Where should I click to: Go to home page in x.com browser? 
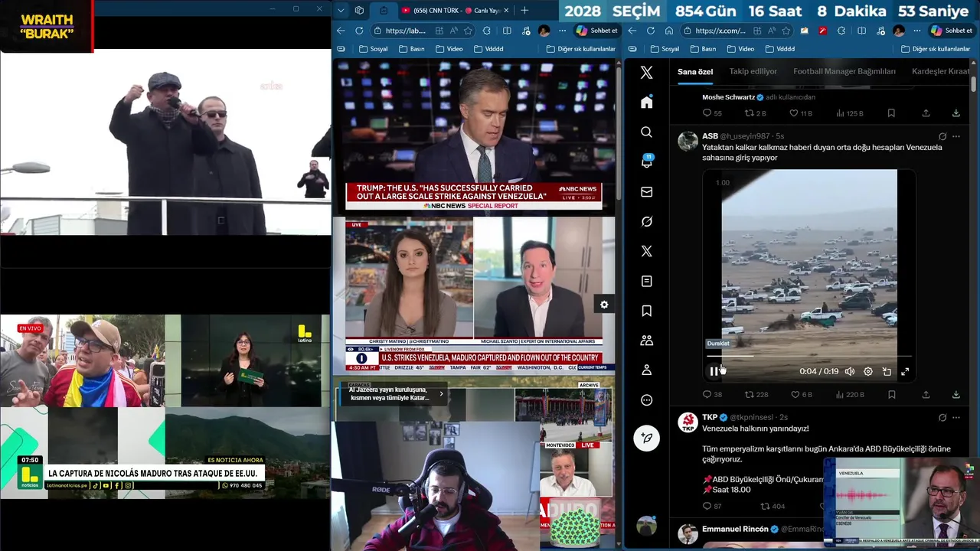pos(669,31)
